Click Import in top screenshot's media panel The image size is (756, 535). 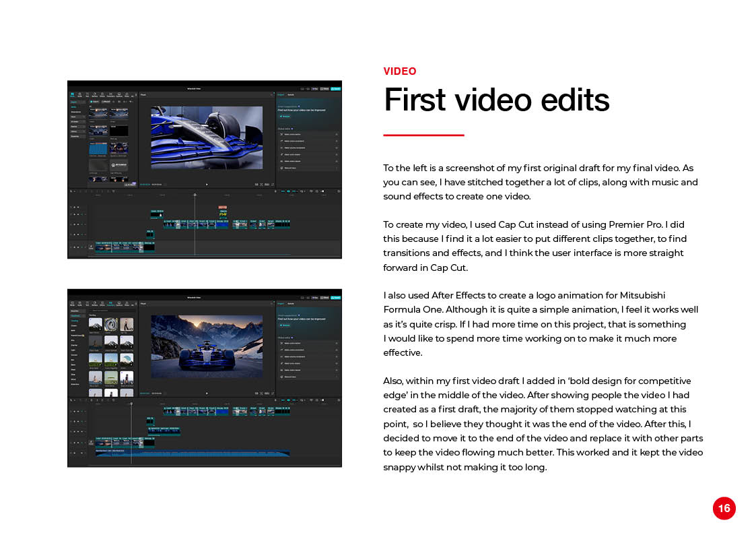click(x=94, y=102)
